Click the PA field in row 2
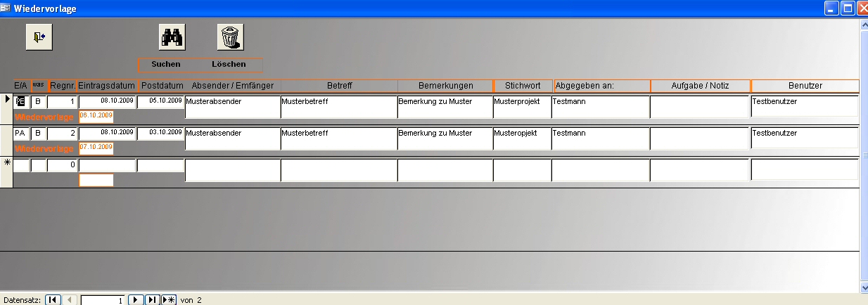Viewport: 868px width, 305px height. point(21,133)
